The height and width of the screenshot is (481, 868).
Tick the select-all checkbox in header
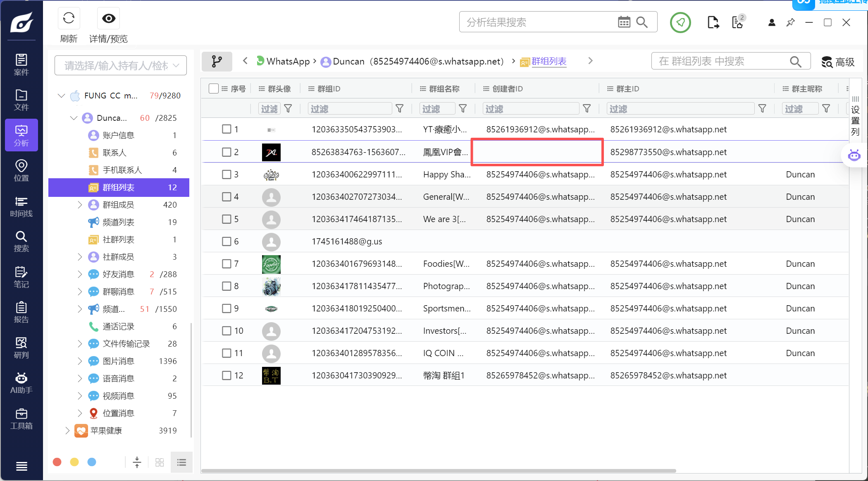(x=213, y=89)
